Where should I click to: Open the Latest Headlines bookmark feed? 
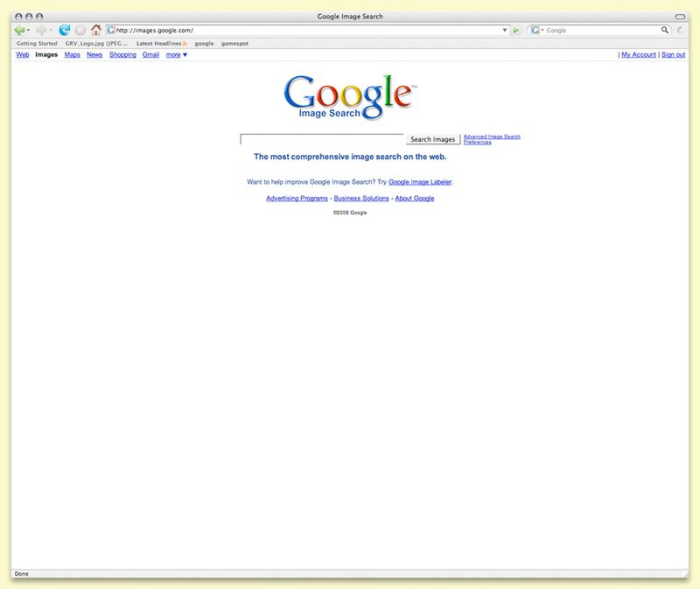pos(161,43)
